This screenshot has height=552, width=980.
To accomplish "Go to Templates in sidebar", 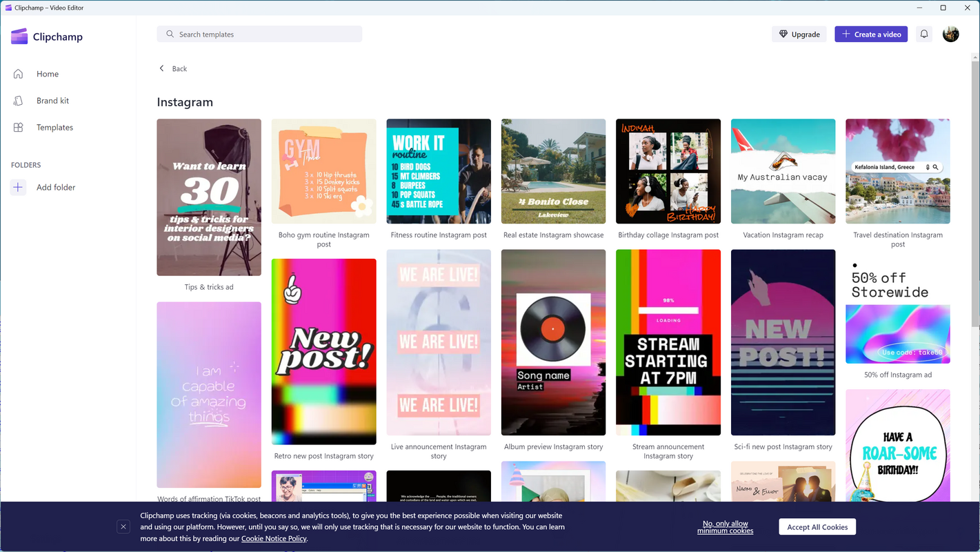I will tap(54, 128).
